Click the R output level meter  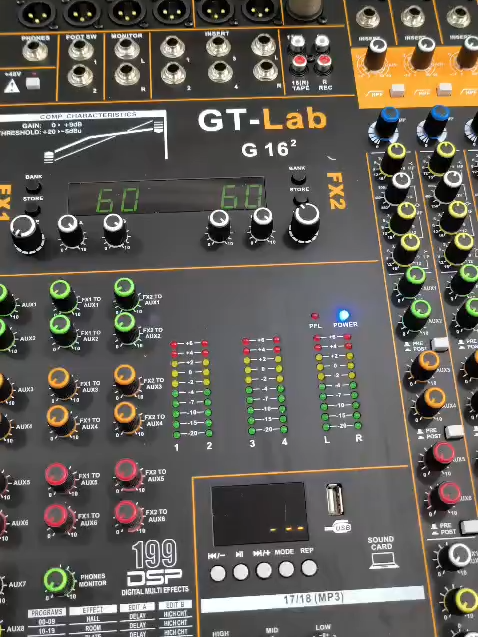(352, 381)
